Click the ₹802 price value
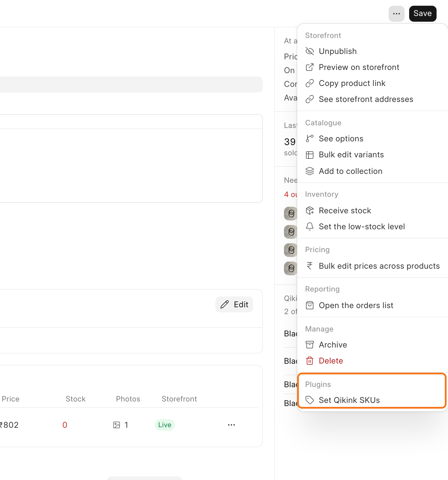The height and width of the screenshot is (480, 448). [x=9, y=425]
